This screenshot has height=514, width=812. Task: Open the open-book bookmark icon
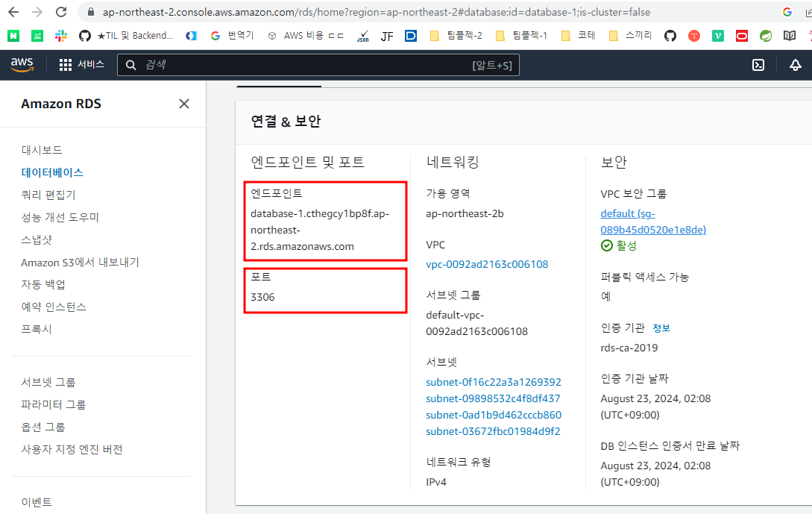[x=789, y=35]
